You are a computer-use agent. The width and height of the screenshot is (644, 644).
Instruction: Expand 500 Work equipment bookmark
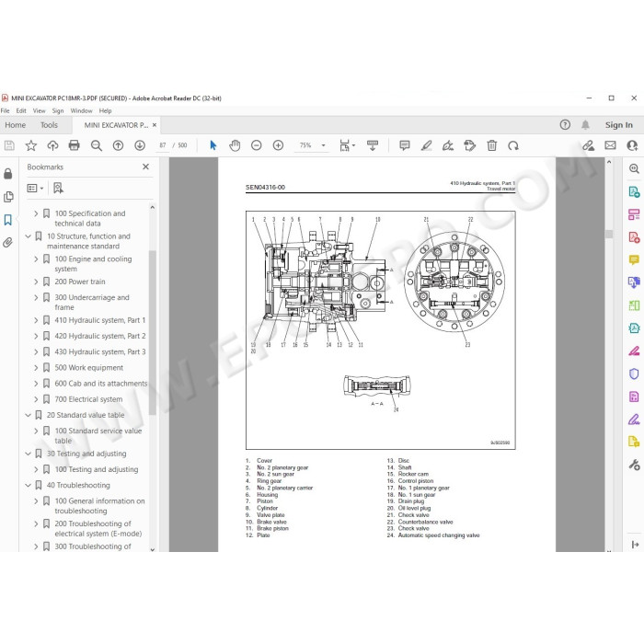click(x=36, y=368)
